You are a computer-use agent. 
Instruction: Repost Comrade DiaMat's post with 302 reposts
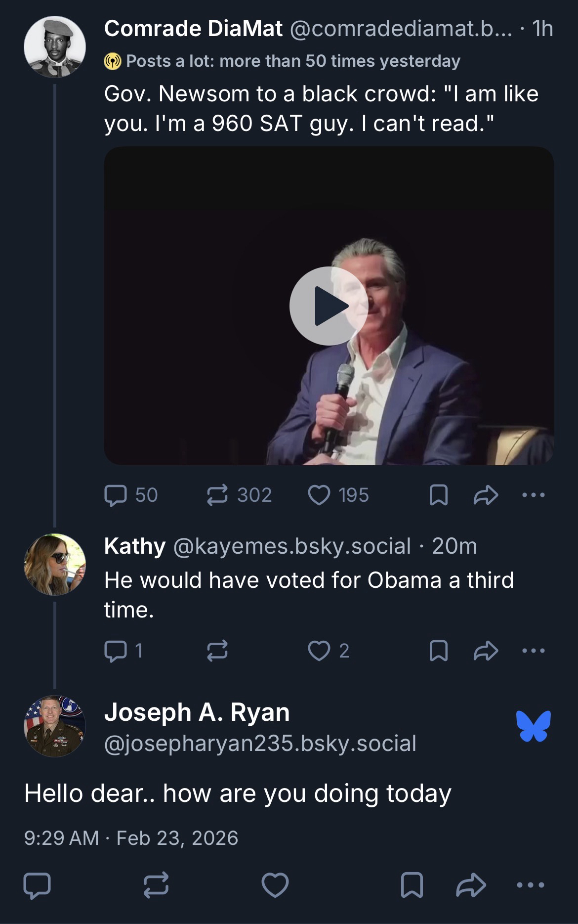coord(217,495)
